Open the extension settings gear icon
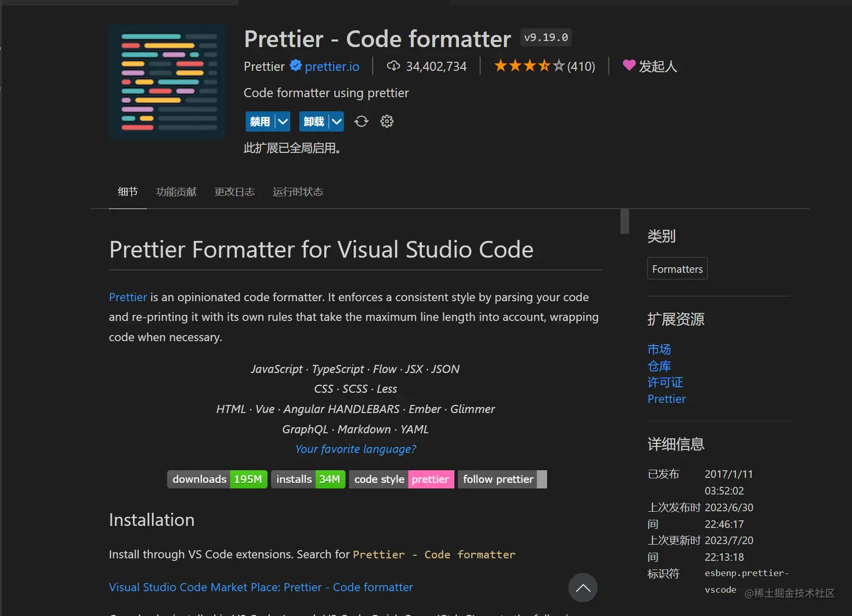852x616 pixels. (387, 122)
